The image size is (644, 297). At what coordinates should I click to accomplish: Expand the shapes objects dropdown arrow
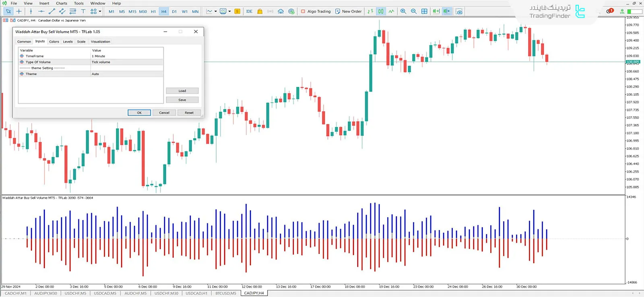(x=100, y=11)
